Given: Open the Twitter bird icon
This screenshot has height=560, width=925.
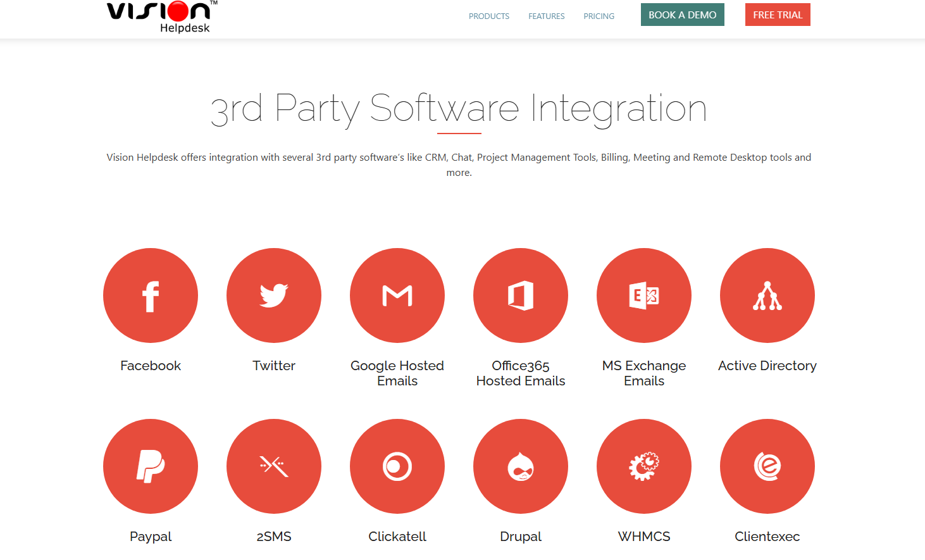Looking at the screenshot, I should (274, 296).
